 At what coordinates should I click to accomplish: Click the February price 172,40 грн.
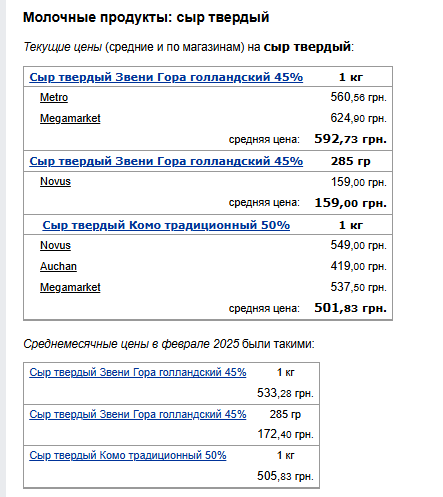285,434
